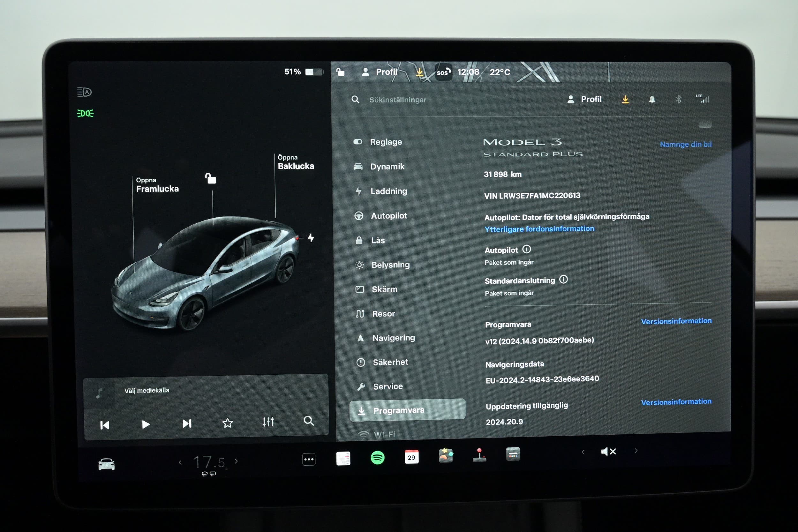The image size is (798, 532).
Task: Open the Spotify app
Action: tap(377, 458)
